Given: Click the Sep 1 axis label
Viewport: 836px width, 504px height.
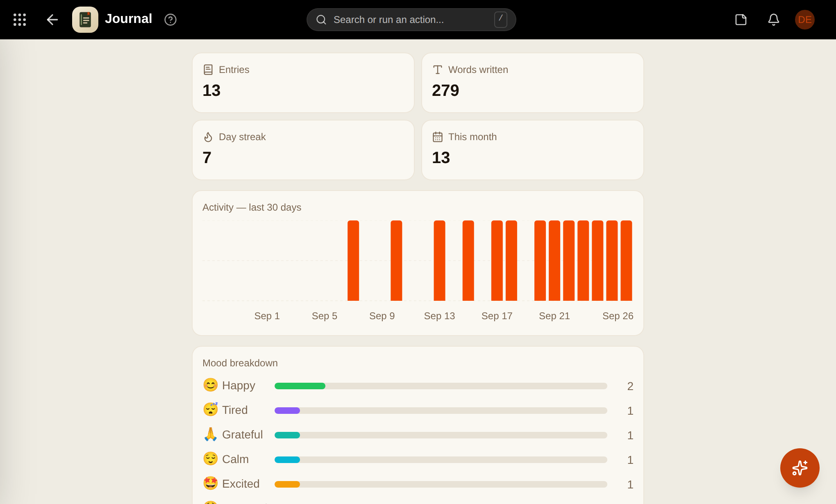Looking at the screenshot, I should [x=267, y=316].
